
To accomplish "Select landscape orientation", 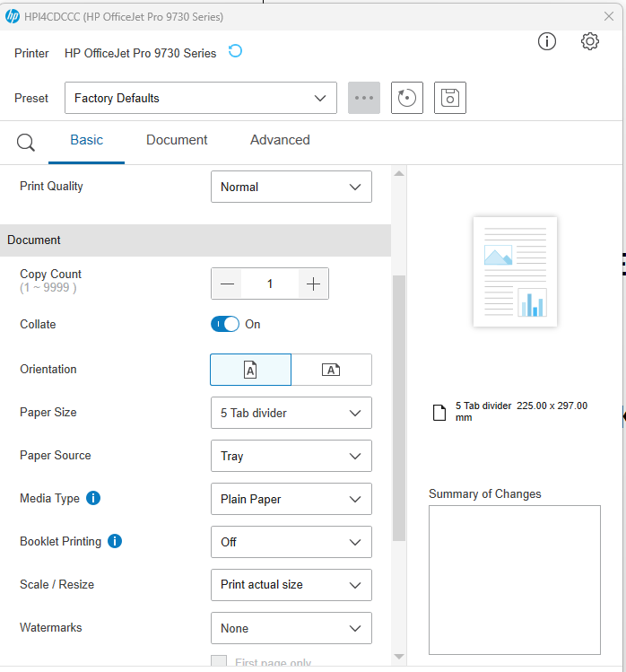I will 331,370.
